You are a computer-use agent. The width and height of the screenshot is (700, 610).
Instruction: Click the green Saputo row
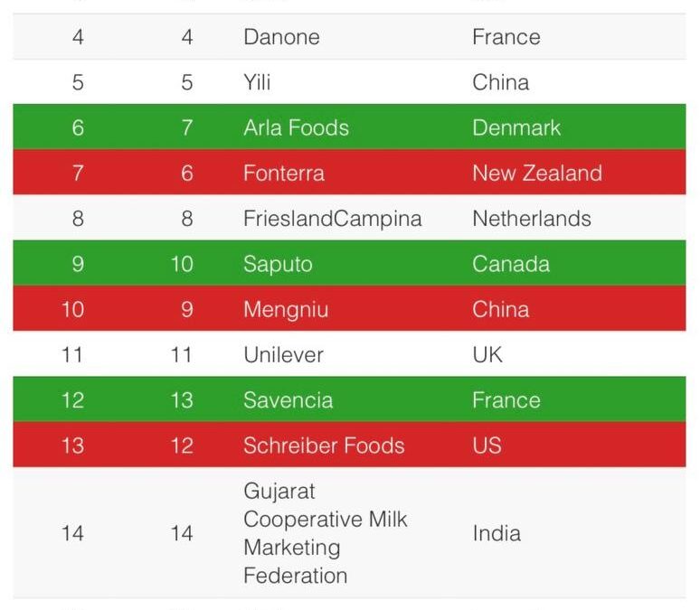(x=350, y=263)
